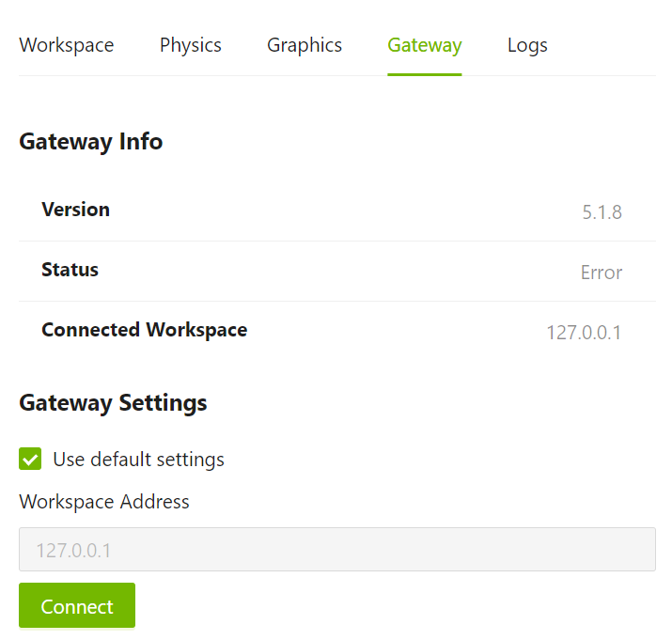
Task: Select the version number 5.1.8
Action: click(x=602, y=212)
